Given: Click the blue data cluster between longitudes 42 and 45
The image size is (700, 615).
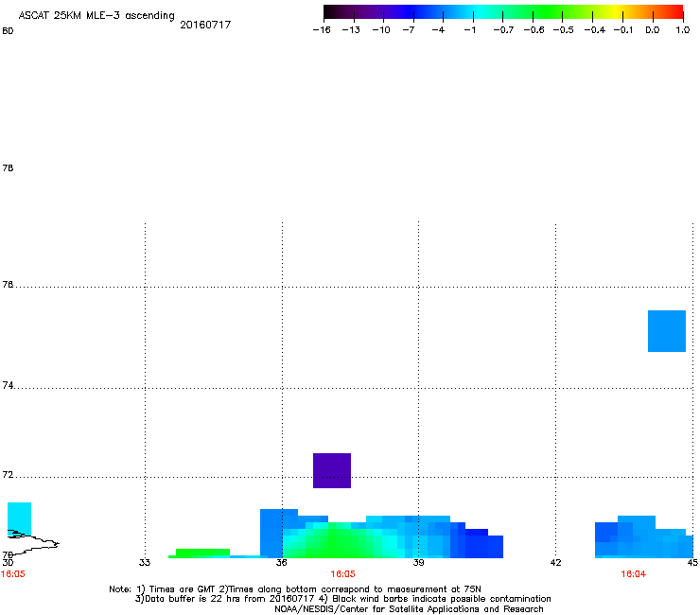Looking at the screenshot, I should tap(644, 536).
